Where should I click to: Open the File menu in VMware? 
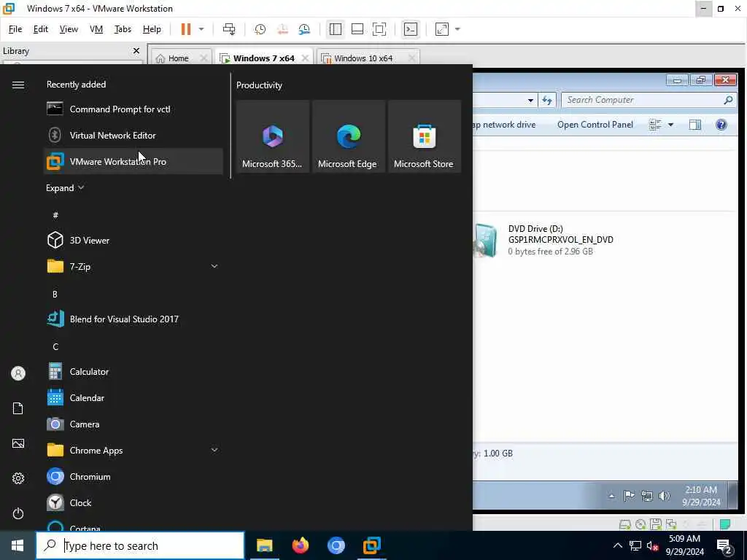(x=15, y=29)
